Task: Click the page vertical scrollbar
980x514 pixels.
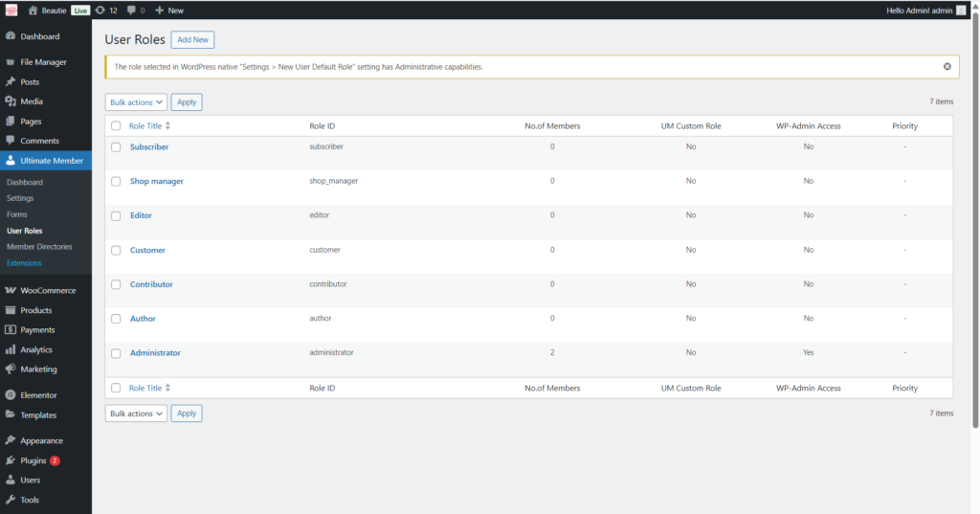Action: coord(974,230)
